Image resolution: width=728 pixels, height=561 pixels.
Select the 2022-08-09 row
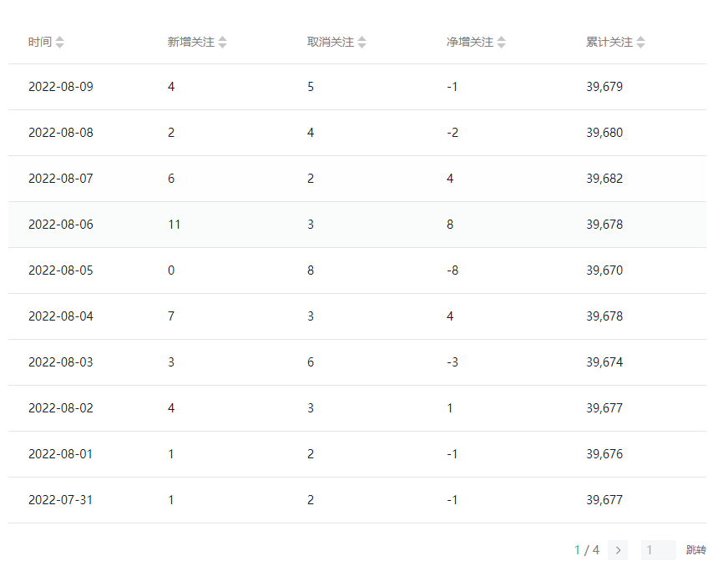tap(357, 87)
